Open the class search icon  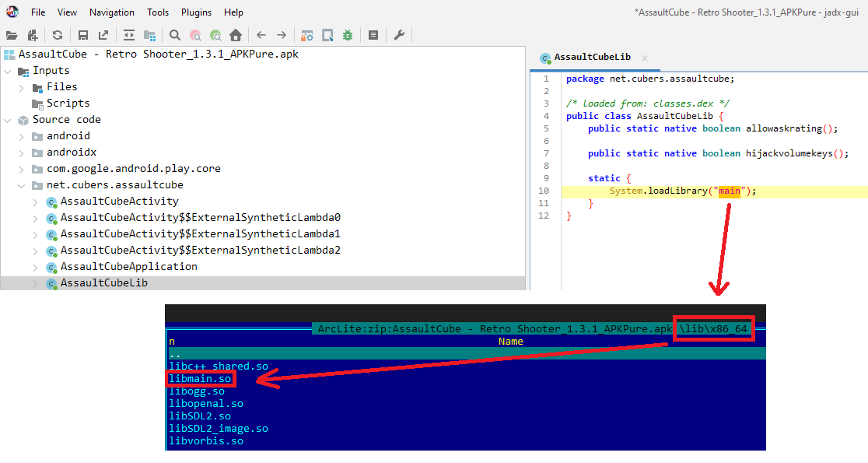tap(195, 36)
